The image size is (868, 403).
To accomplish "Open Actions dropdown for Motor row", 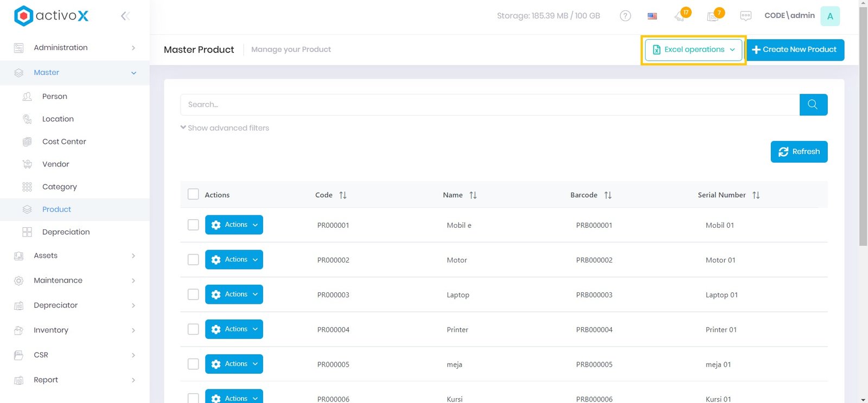I will point(234,260).
